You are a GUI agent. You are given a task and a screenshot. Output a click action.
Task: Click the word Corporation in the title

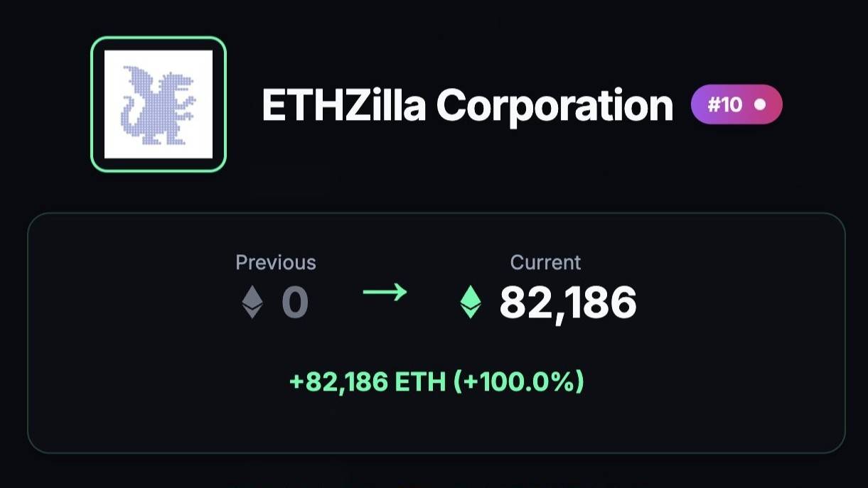click(554, 107)
